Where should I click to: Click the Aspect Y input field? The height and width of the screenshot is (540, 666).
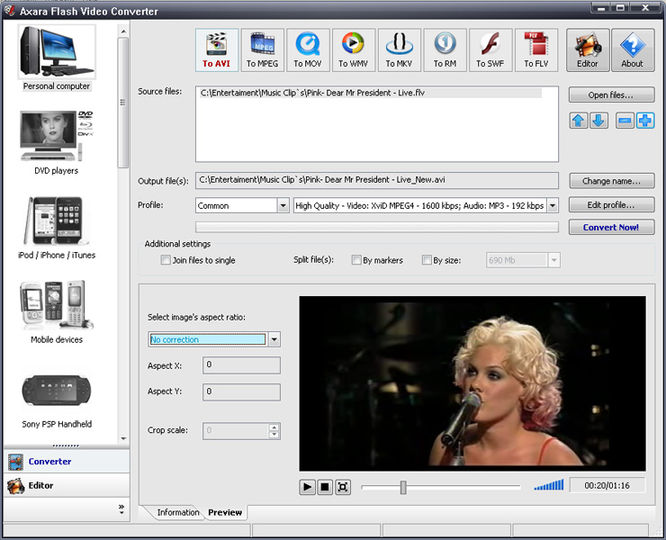pos(242,392)
